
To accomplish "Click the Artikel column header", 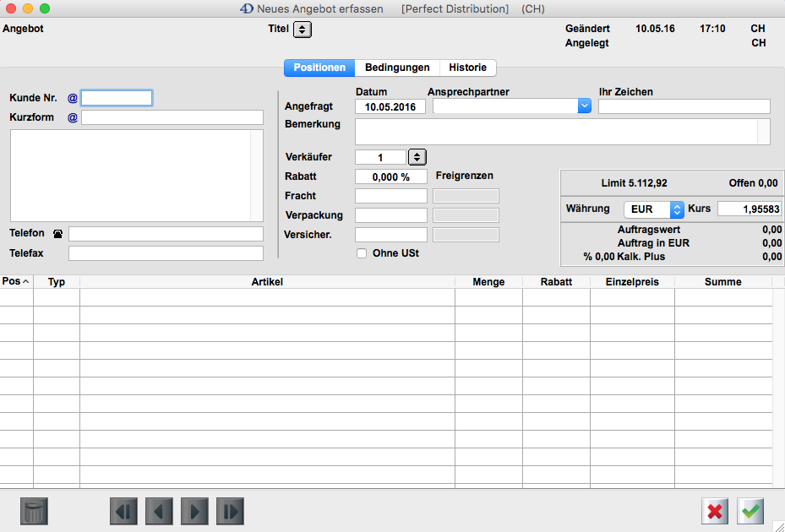I will (267, 282).
